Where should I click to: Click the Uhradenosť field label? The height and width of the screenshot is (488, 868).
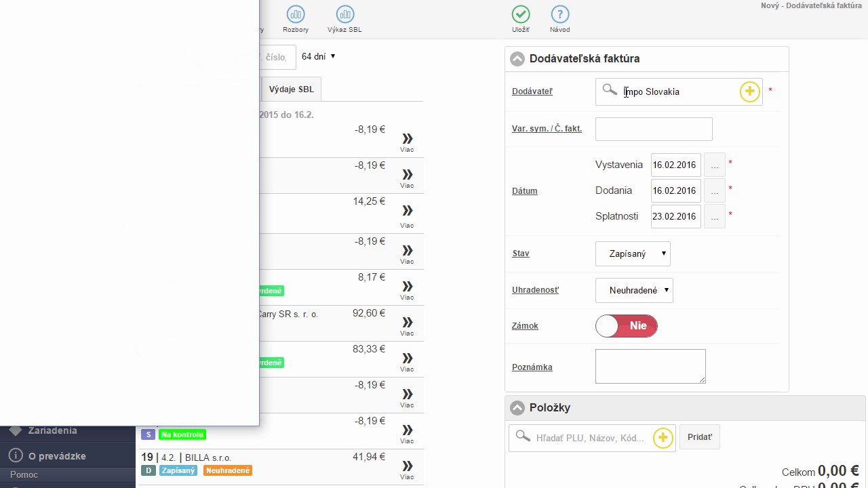pos(536,290)
